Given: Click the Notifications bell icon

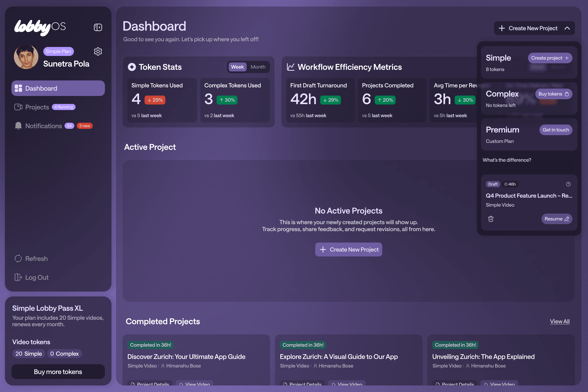Looking at the screenshot, I should click(18, 126).
